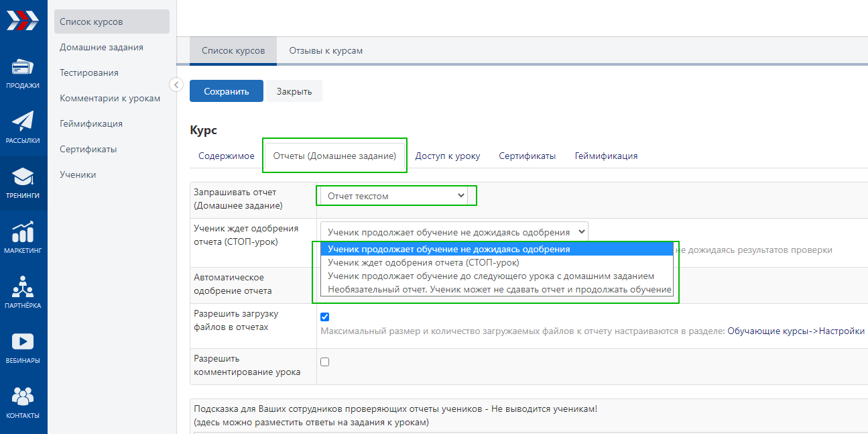868x434 pixels.
Task: Open the Продажи section icon
Action: [x=23, y=68]
